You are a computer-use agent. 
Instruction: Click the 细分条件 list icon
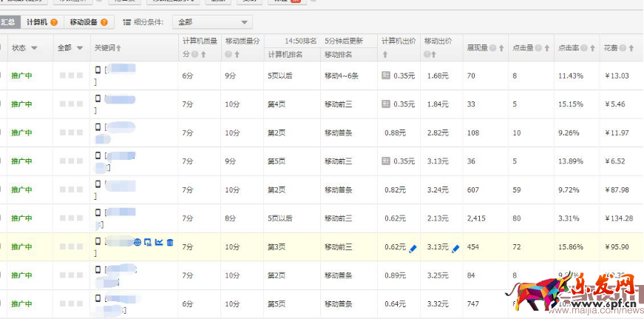pyautogui.click(x=127, y=22)
